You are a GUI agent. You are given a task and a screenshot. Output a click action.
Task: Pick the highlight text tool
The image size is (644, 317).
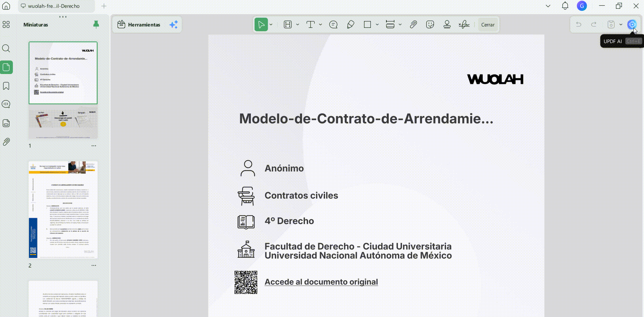[288, 24]
